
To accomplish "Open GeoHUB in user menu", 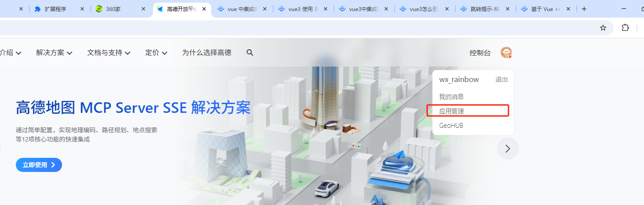I will click(x=451, y=126).
